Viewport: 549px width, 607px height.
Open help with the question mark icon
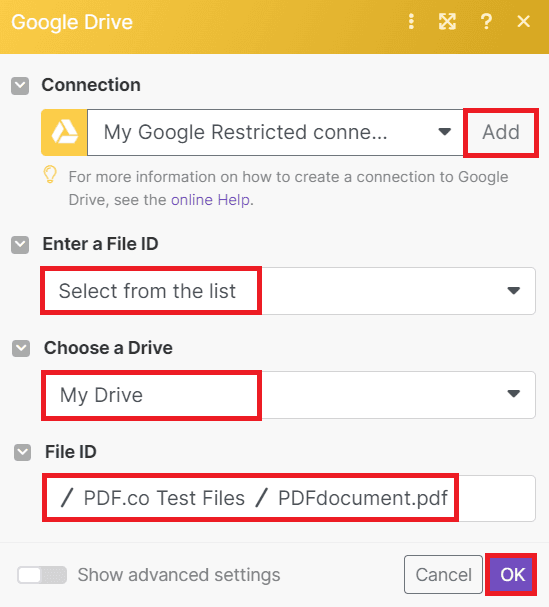click(x=486, y=21)
